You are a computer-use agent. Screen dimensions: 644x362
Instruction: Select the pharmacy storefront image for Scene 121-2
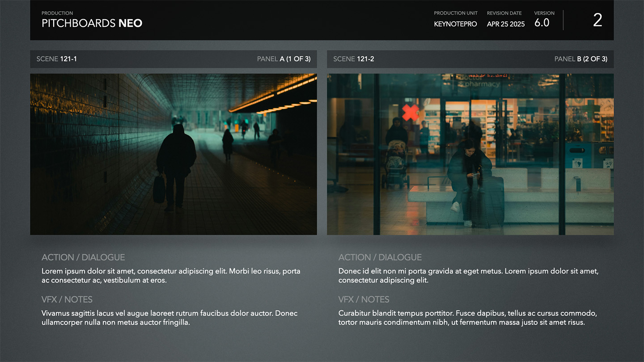coord(470,154)
